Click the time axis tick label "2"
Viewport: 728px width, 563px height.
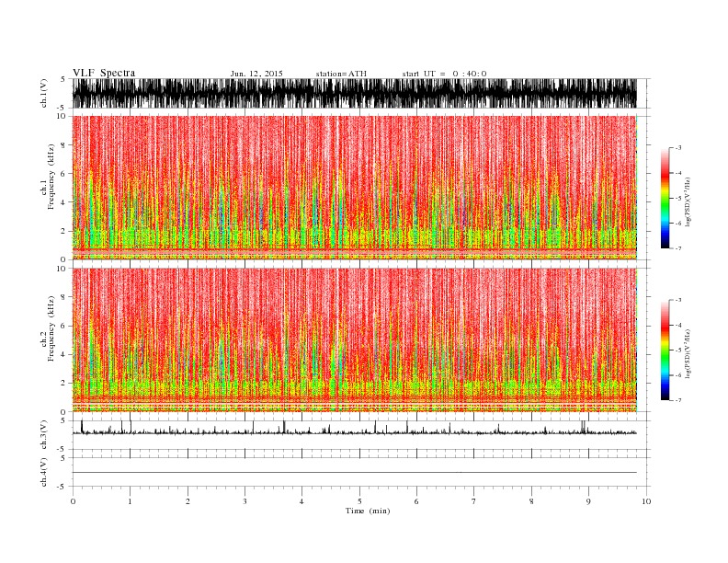188,501
